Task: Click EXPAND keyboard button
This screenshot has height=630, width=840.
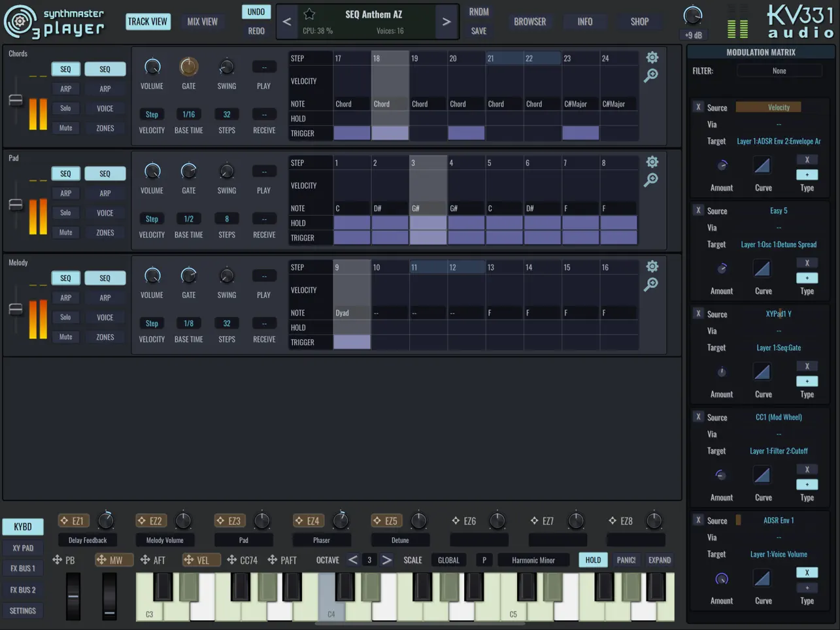Action: click(x=660, y=560)
